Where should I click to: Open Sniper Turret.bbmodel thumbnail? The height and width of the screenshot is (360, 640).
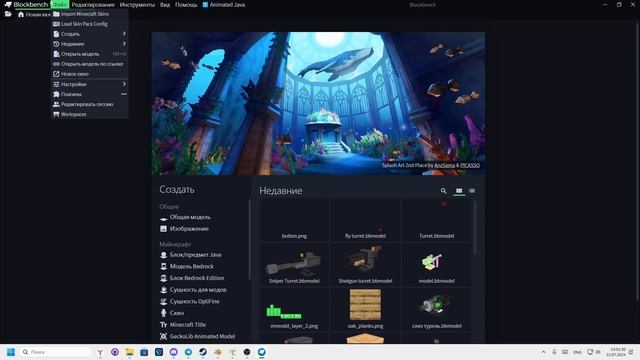click(x=294, y=264)
